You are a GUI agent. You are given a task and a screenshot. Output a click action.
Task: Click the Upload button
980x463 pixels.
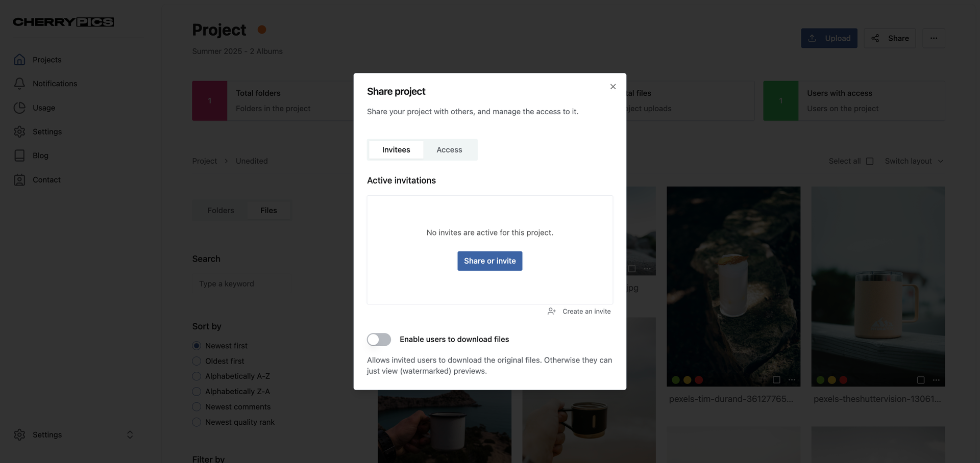(x=829, y=38)
